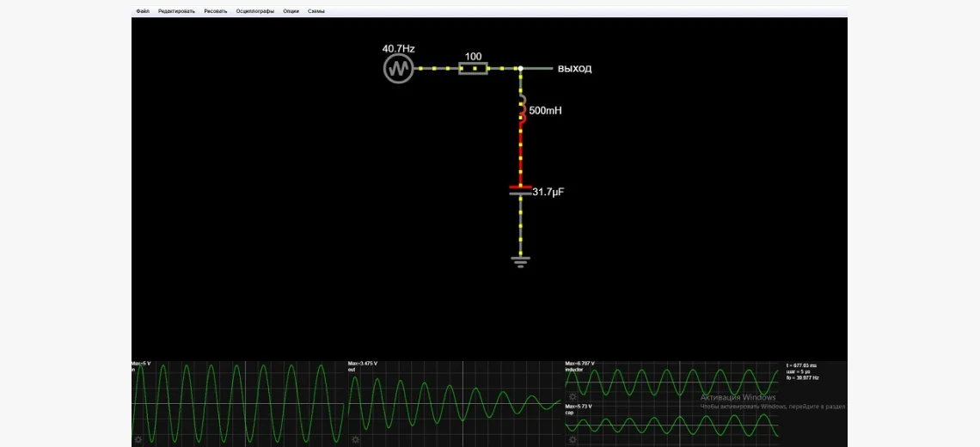This screenshot has width=980, height=447.
Task: Click the 31.7µF capacitor plates
Action: point(519,190)
